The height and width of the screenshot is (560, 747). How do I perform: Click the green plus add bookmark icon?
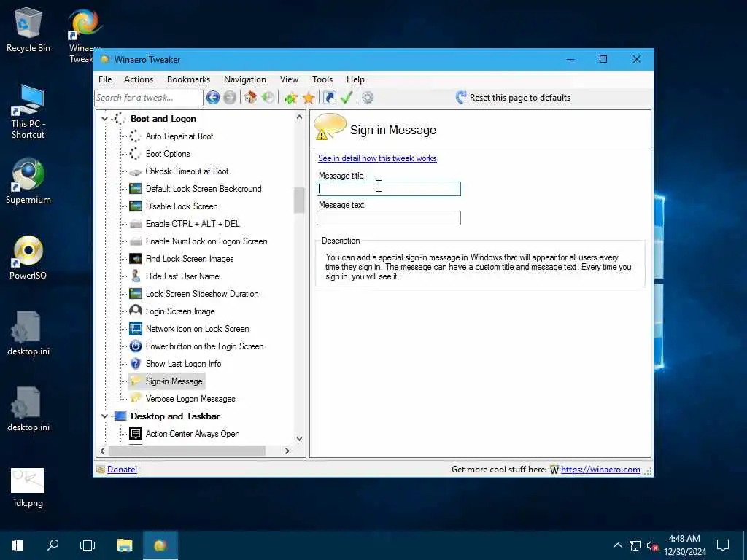coord(290,98)
